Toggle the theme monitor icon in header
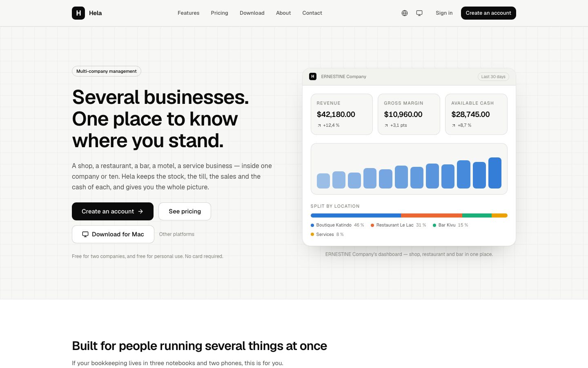The height and width of the screenshot is (368, 588). [x=419, y=13]
